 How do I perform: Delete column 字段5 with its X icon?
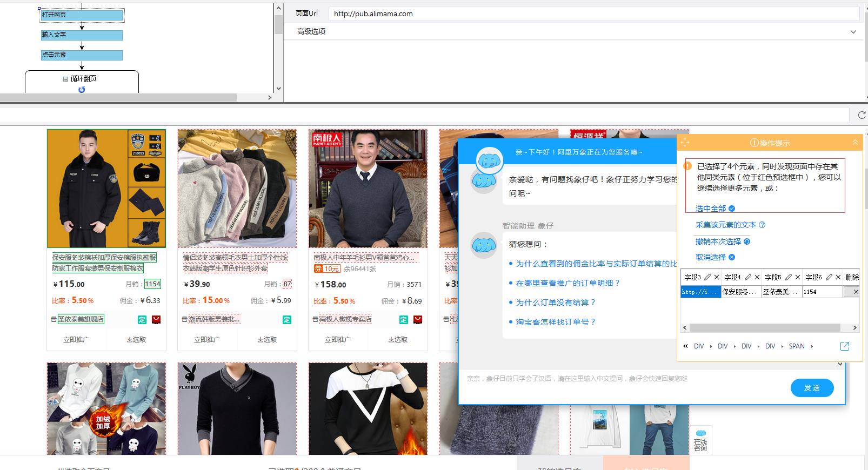coord(798,277)
